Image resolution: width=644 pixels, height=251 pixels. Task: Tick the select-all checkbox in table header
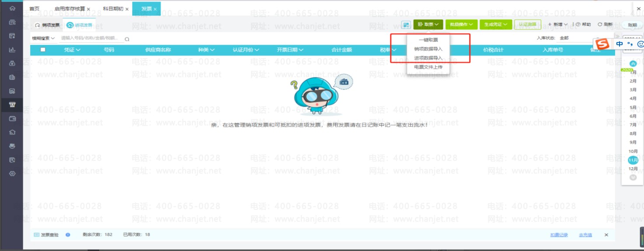[x=43, y=49]
